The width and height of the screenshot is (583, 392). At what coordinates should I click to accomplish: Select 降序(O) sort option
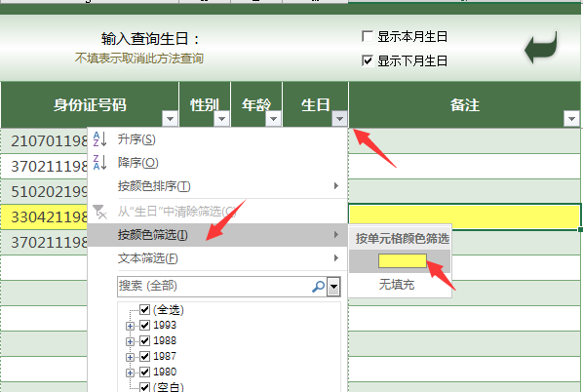point(217,163)
